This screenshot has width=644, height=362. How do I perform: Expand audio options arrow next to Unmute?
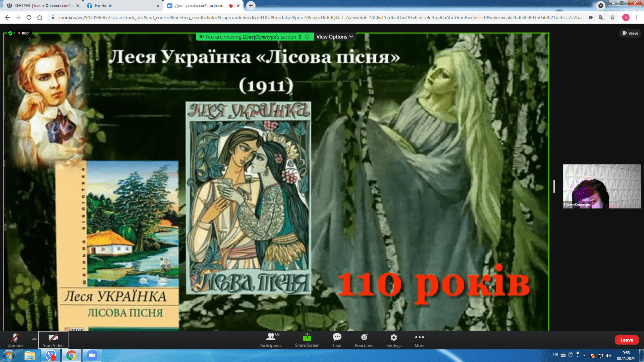tap(34, 339)
